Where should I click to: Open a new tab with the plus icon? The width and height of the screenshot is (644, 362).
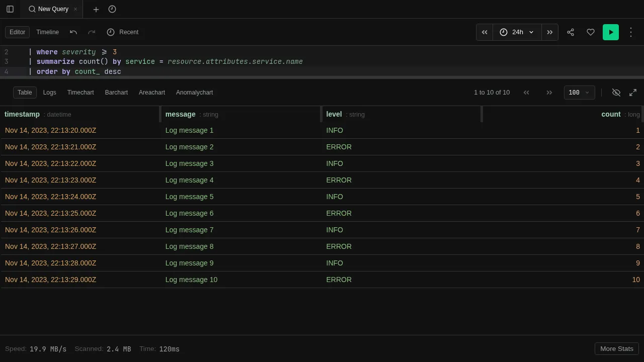coord(96,9)
